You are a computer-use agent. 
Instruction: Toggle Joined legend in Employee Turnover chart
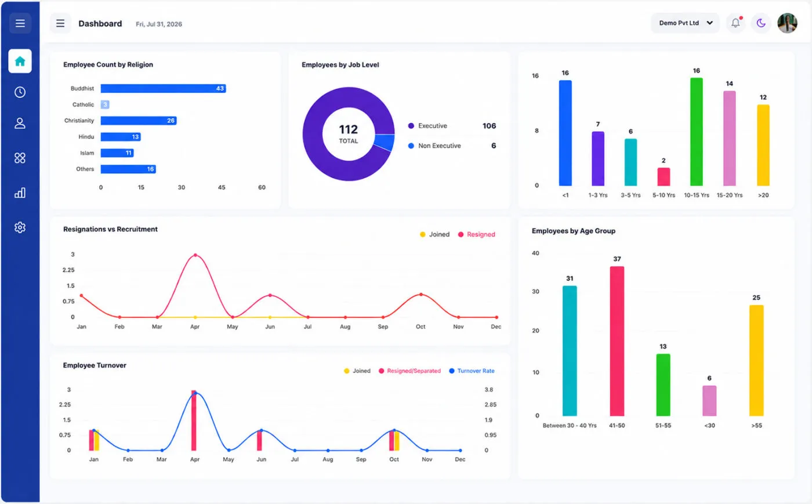[357, 371]
